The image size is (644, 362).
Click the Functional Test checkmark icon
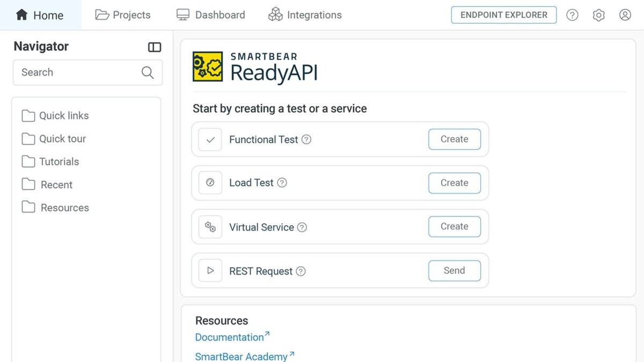210,139
